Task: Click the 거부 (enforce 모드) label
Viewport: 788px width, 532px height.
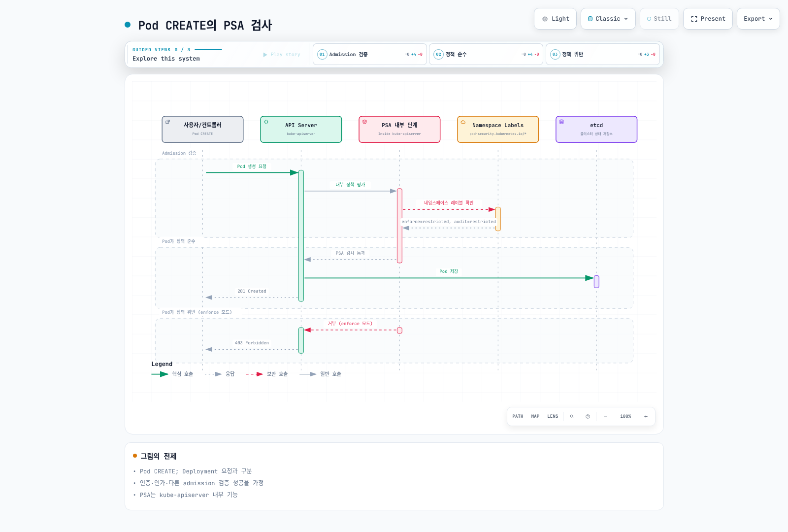Action: 350,324
